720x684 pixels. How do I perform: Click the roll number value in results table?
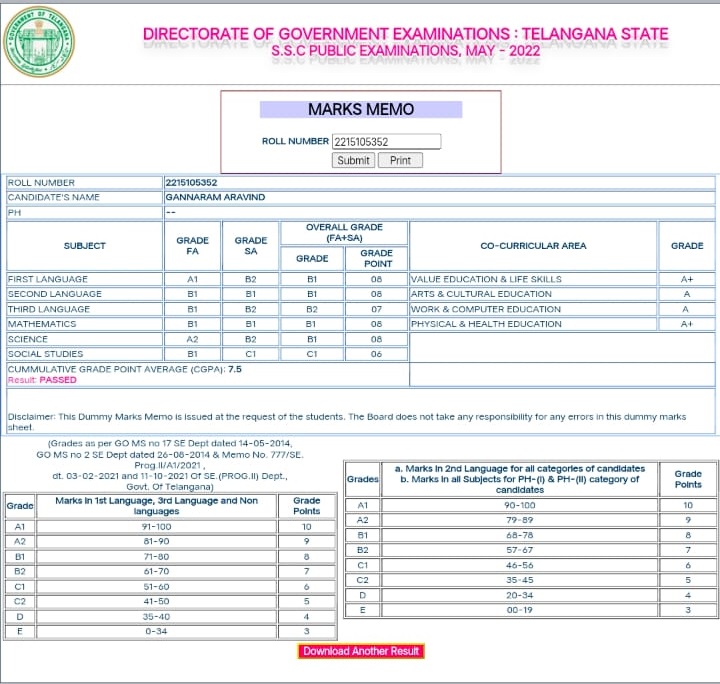coord(191,183)
